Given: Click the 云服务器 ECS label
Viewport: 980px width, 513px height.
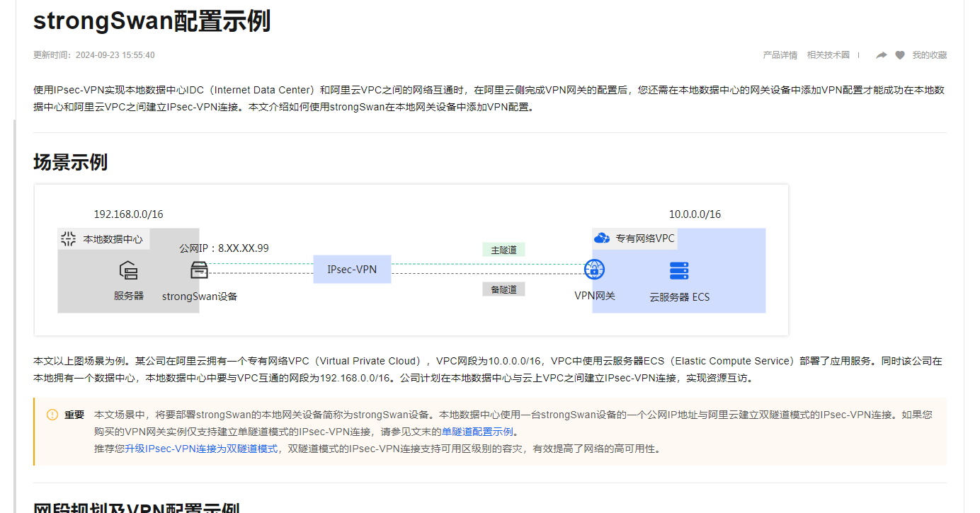Looking at the screenshot, I should [679, 297].
